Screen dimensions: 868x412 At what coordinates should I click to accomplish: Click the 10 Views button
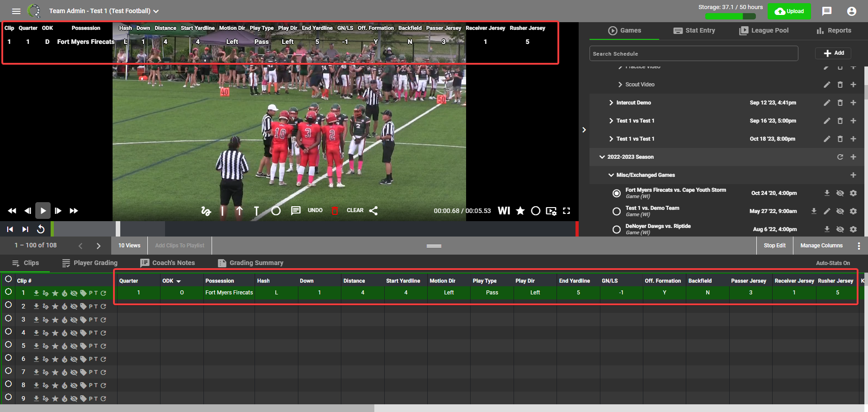(x=129, y=246)
